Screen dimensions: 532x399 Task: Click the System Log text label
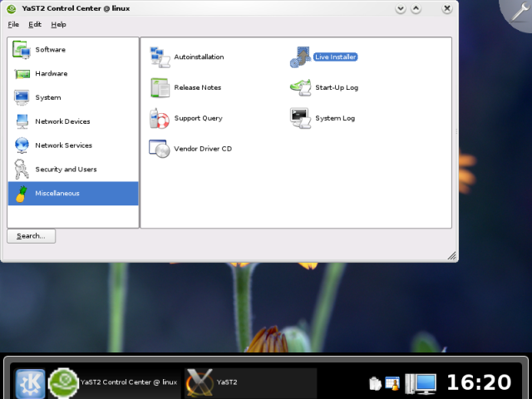click(335, 118)
